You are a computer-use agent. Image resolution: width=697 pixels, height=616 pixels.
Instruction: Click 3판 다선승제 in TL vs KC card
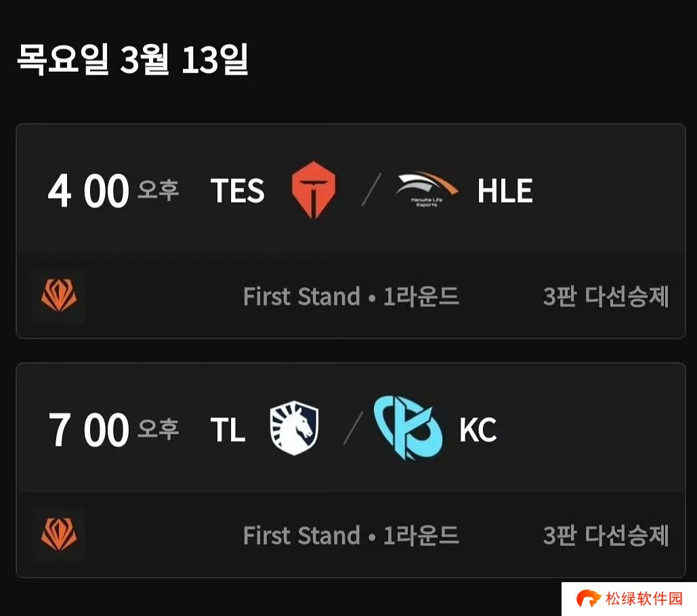coord(606,535)
